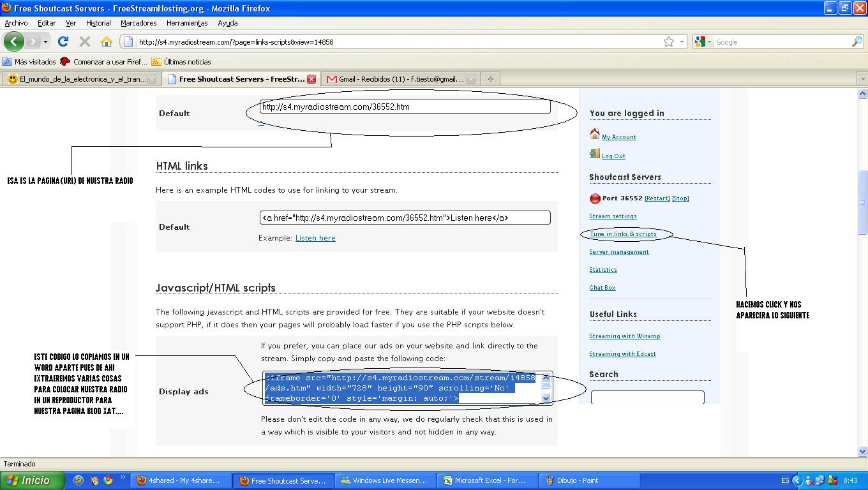Click the page vertical scrollbar thumb
Image resolution: width=868 pixels, height=490 pixels.
(862, 202)
